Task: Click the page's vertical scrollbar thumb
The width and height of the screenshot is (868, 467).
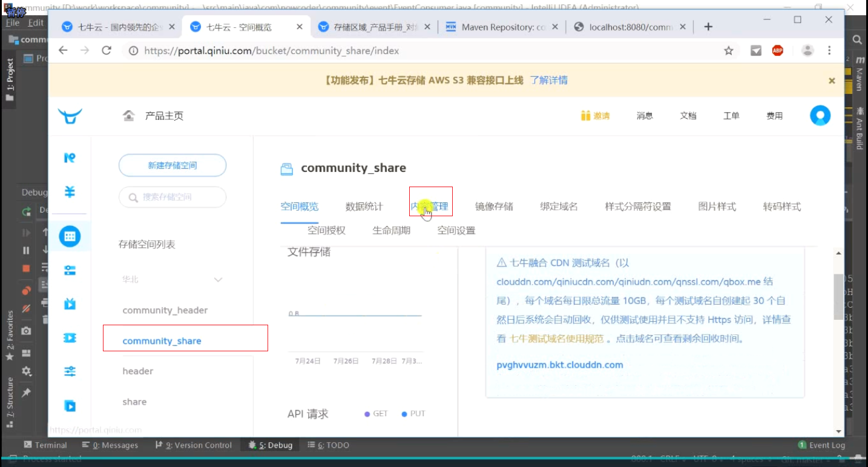Action: click(838, 296)
